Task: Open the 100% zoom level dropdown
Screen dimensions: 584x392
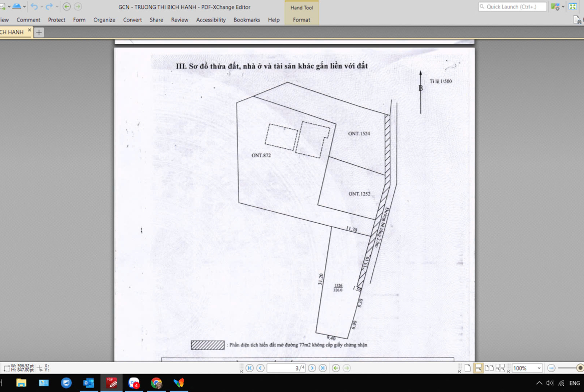Action: (x=539, y=368)
